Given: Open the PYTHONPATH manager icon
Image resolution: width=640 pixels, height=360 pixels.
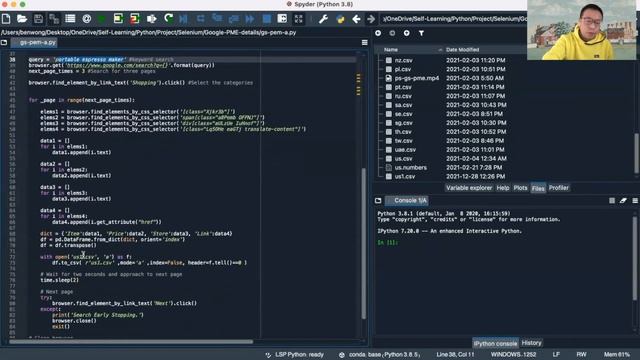Looking at the screenshot, I should tap(340, 19).
